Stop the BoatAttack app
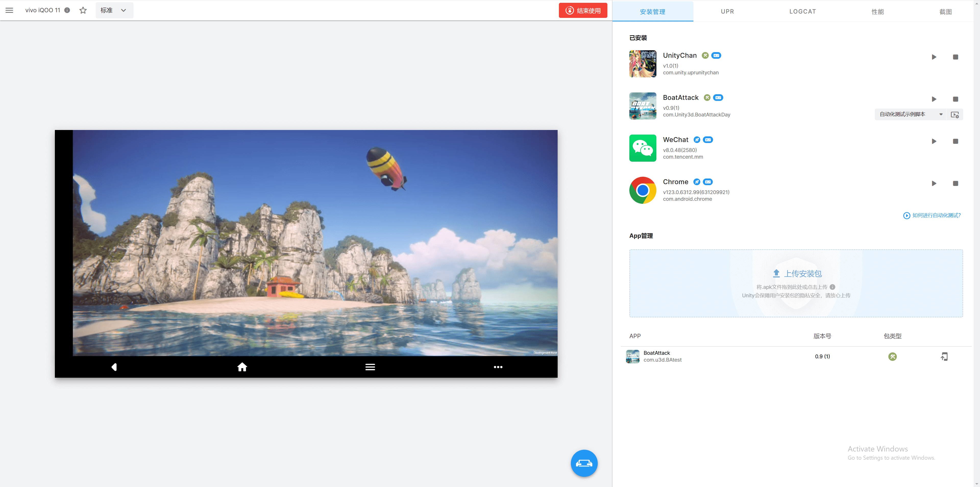 pos(955,99)
